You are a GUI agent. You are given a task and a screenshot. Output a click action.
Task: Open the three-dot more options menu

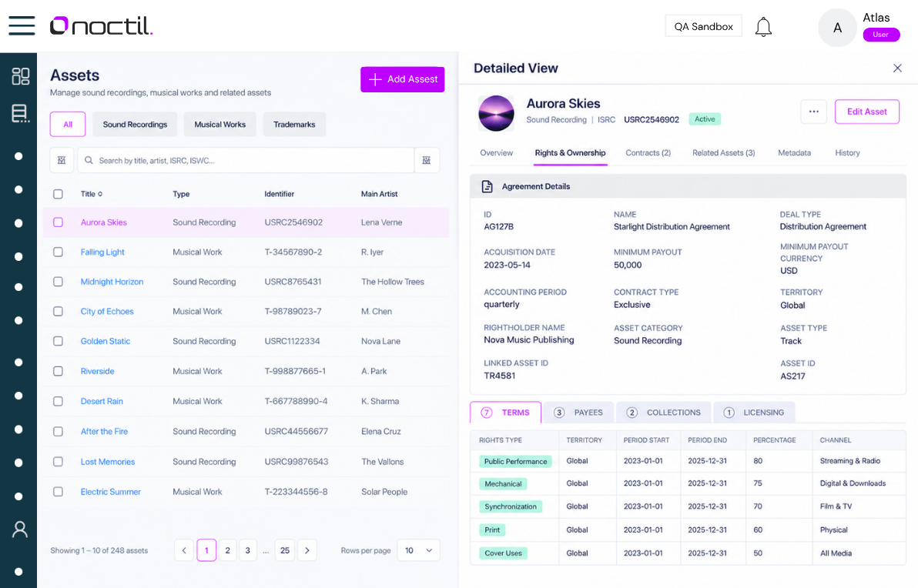(x=814, y=112)
